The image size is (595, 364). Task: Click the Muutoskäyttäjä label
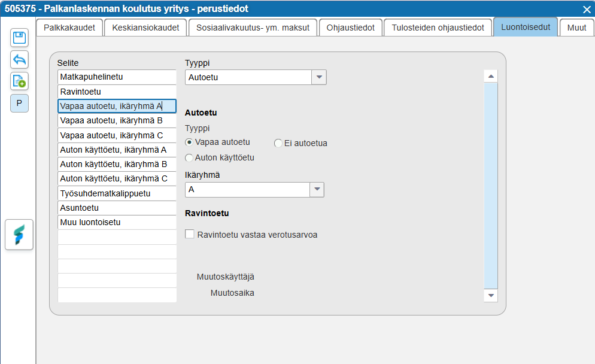pyautogui.click(x=226, y=277)
